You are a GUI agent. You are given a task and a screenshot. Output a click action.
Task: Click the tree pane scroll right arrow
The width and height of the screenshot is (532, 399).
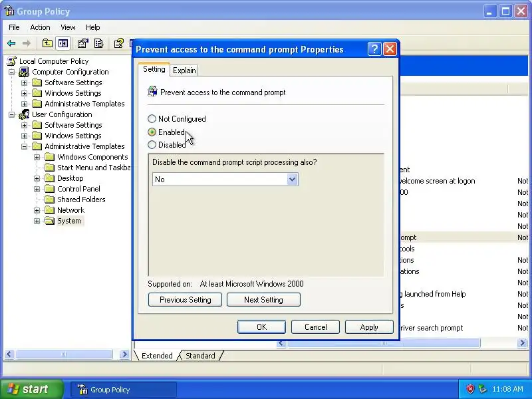click(x=124, y=354)
